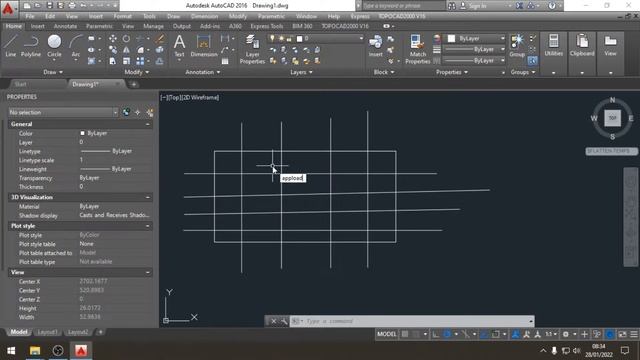Viewport: 640px width, 360px height.
Task: Toggle annotation visibility icon in status bar
Action: click(516, 334)
